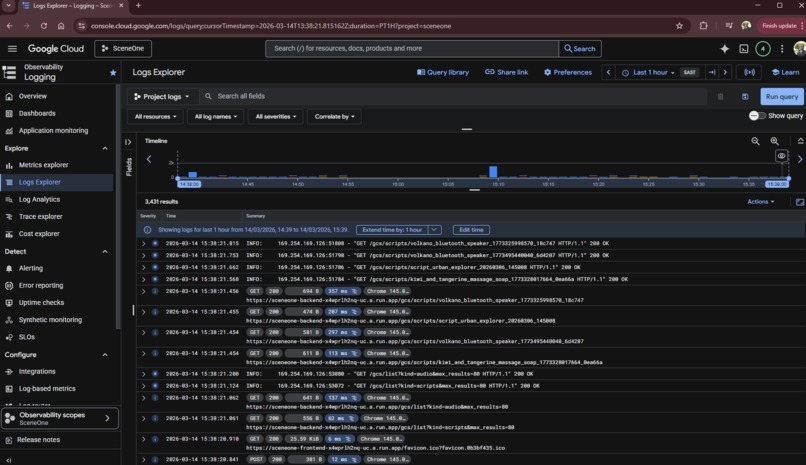Collapse the left navigation panel arrow
Viewport: 806px width, 465px height.
(9, 460)
